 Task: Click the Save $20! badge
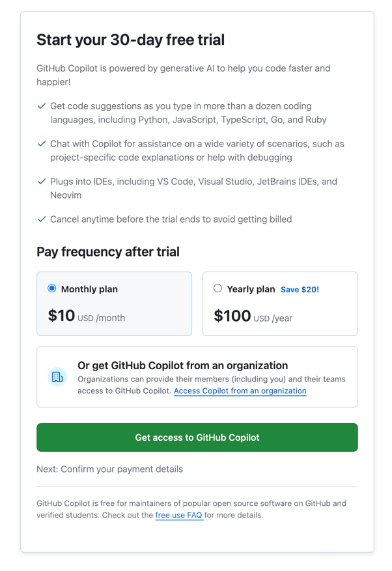tap(300, 290)
